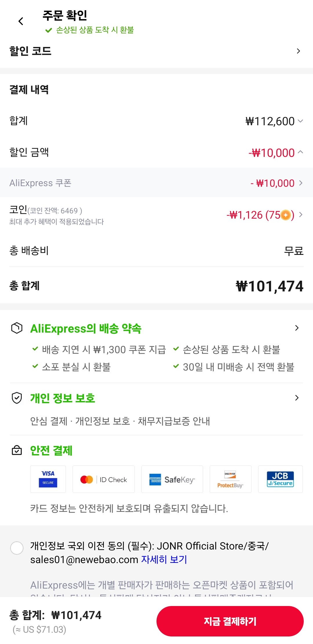
Task: Open the 할인 코드 discount code row
Action: click(x=299, y=51)
